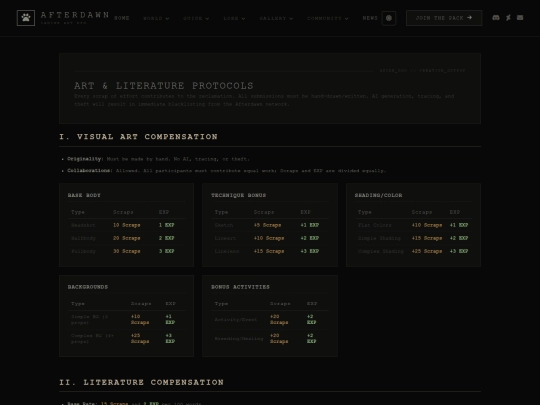Screen dimensions: 540x405
Task: Click the Flat Colors row label
Action: tap(374, 225)
